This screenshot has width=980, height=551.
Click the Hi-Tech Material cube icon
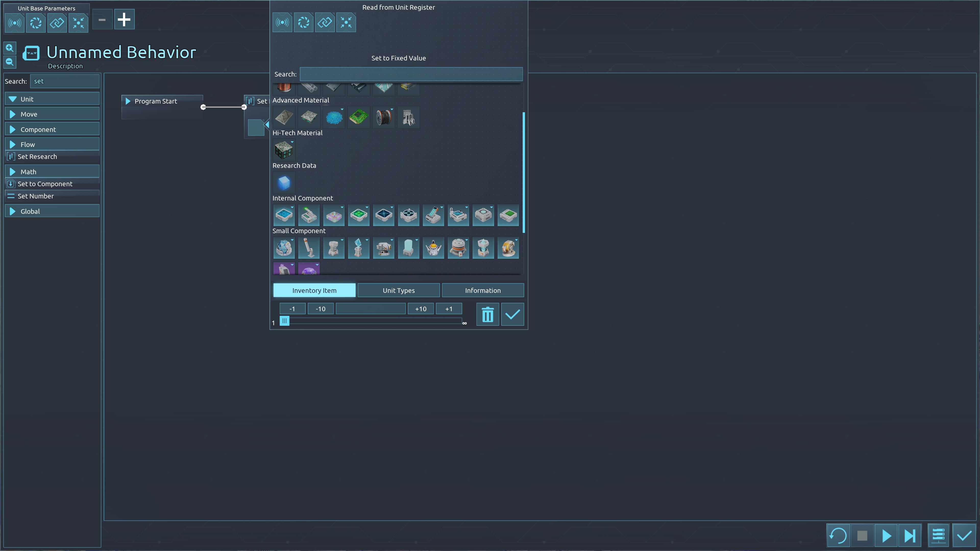click(284, 150)
